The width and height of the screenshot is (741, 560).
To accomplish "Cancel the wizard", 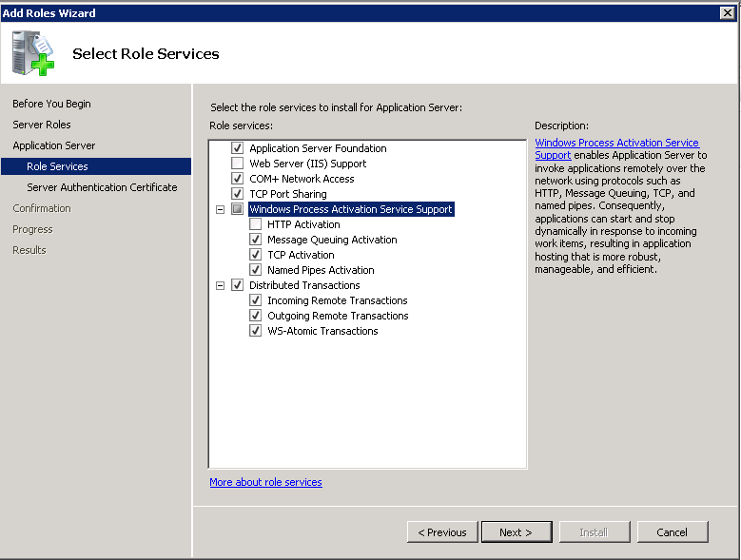I will click(673, 532).
